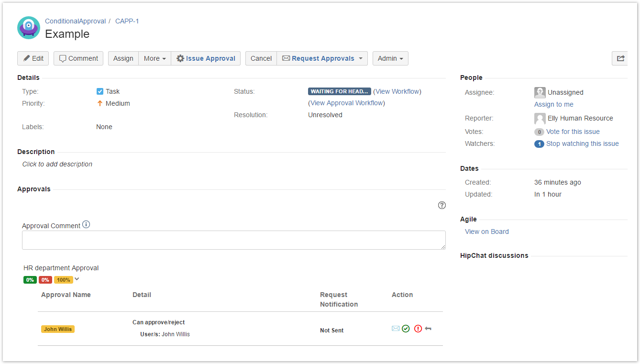Open the Admin dropdown menu

(390, 58)
